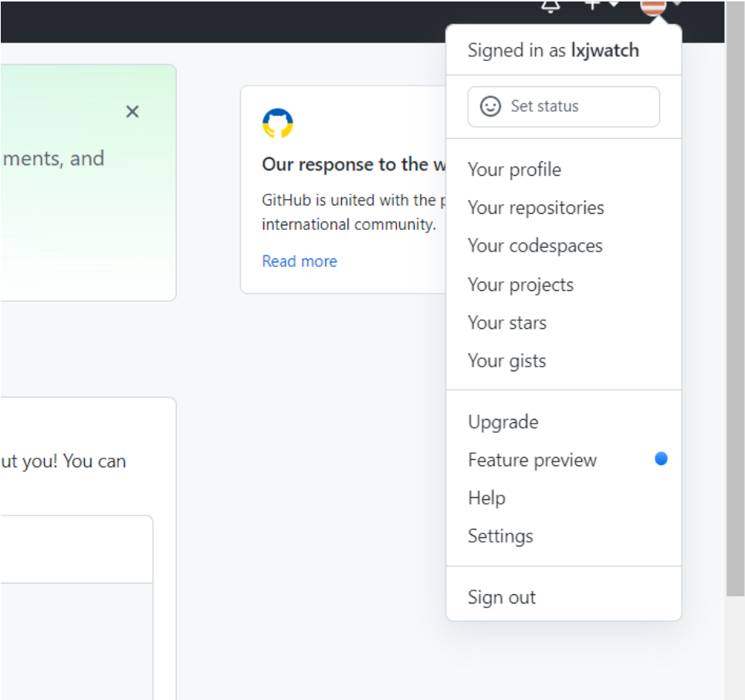This screenshot has width=745, height=700.
Task: View Your stars
Action: click(x=506, y=323)
